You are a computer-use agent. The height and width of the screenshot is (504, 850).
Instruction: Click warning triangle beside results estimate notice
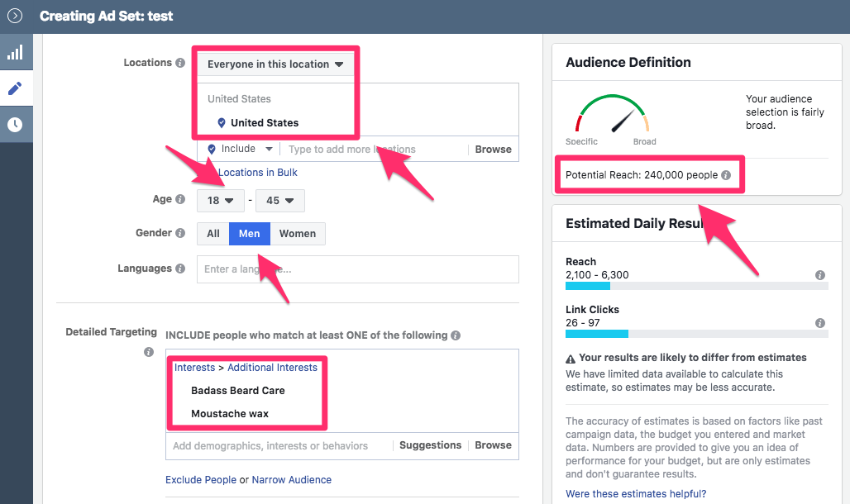point(571,359)
